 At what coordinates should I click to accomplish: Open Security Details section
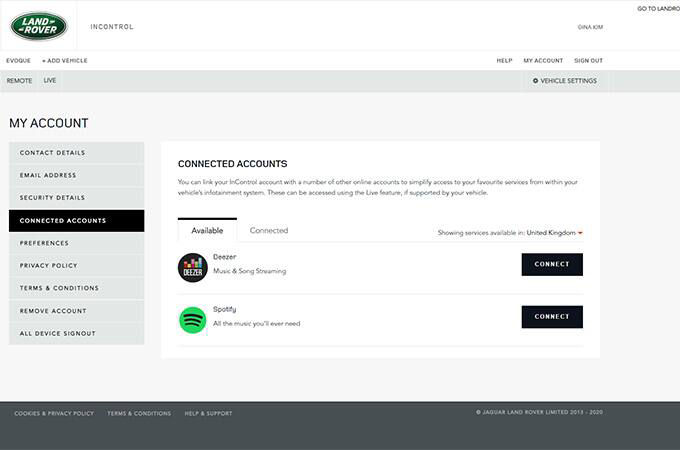click(x=76, y=198)
